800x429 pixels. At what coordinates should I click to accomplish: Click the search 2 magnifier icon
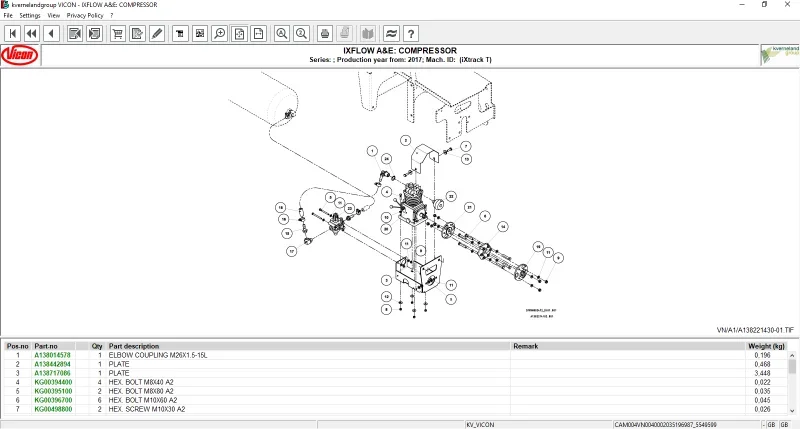click(x=302, y=34)
